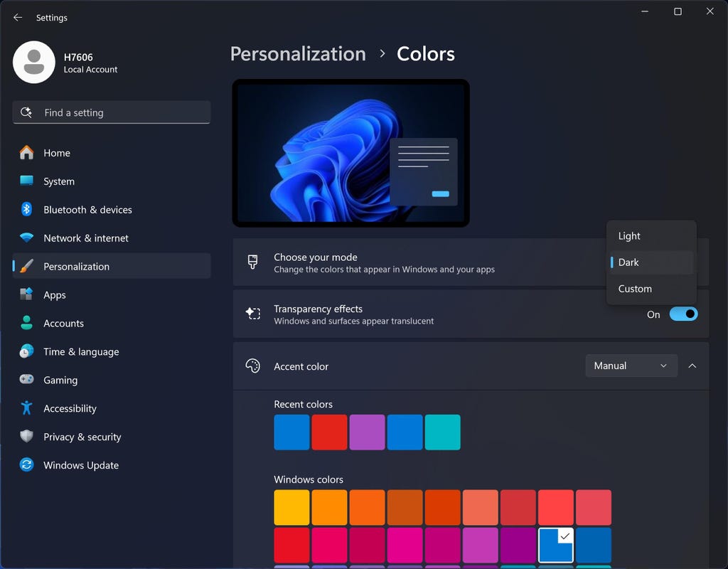This screenshot has height=569, width=728.
Task: Click the back arrow icon
Action: [x=18, y=17]
